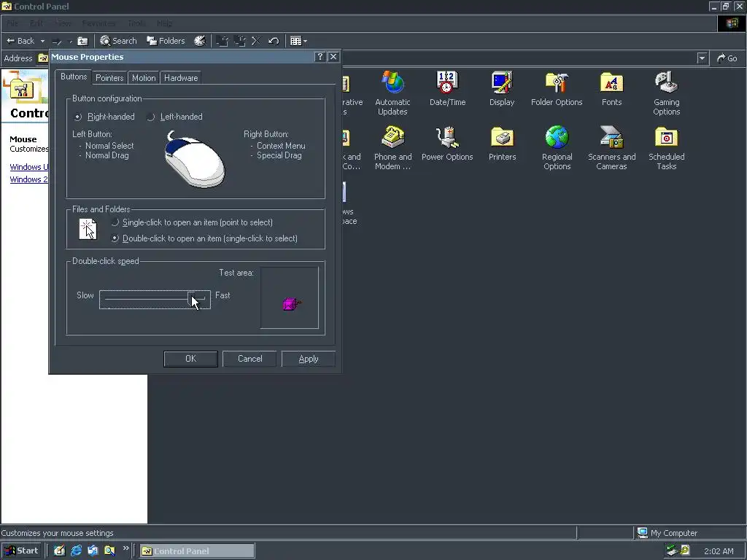Open the Fonts folder icon

pyautogui.click(x=612, y=88)
